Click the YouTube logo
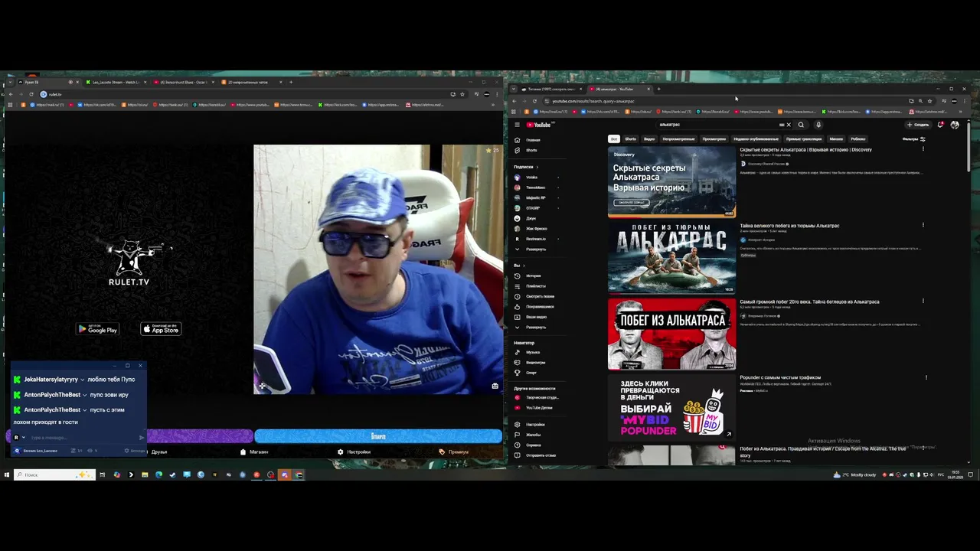Screen dimensions: 980x551 point(538,125)
